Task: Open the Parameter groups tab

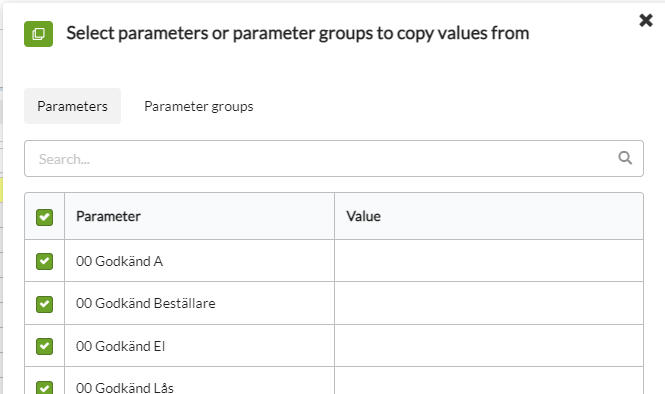Action: tap(198, 106)
